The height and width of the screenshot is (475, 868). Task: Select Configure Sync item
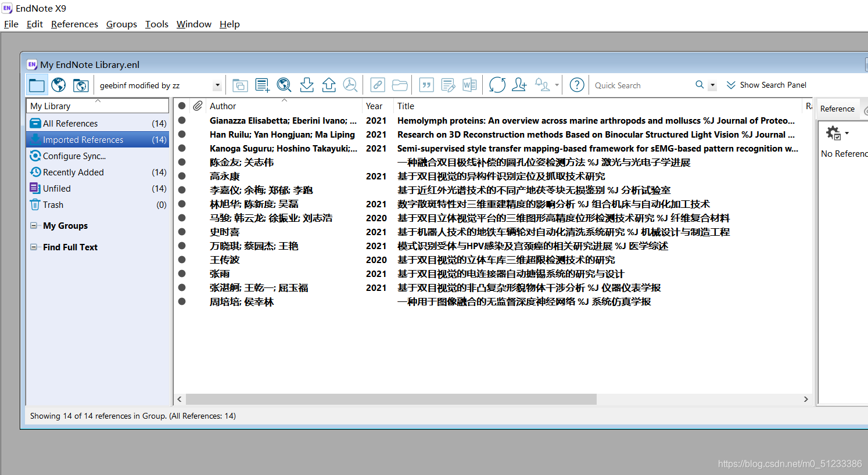[98, 156]
